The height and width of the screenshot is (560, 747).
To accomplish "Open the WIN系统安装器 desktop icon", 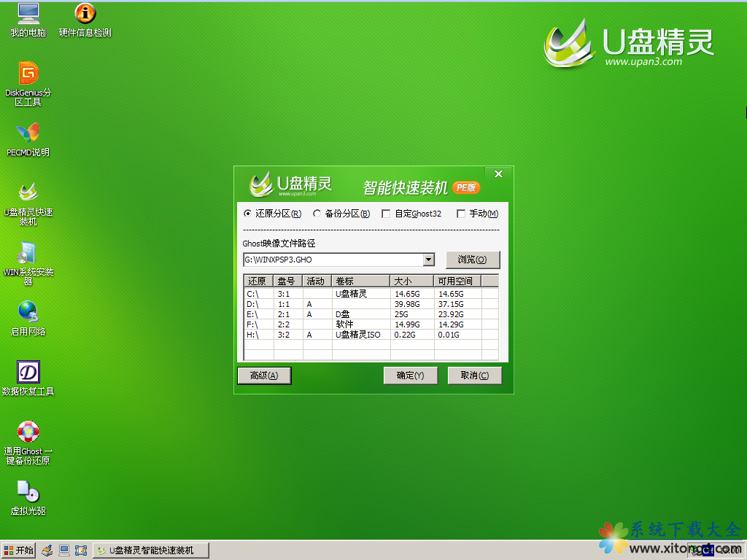I will (x=28, y=263).
